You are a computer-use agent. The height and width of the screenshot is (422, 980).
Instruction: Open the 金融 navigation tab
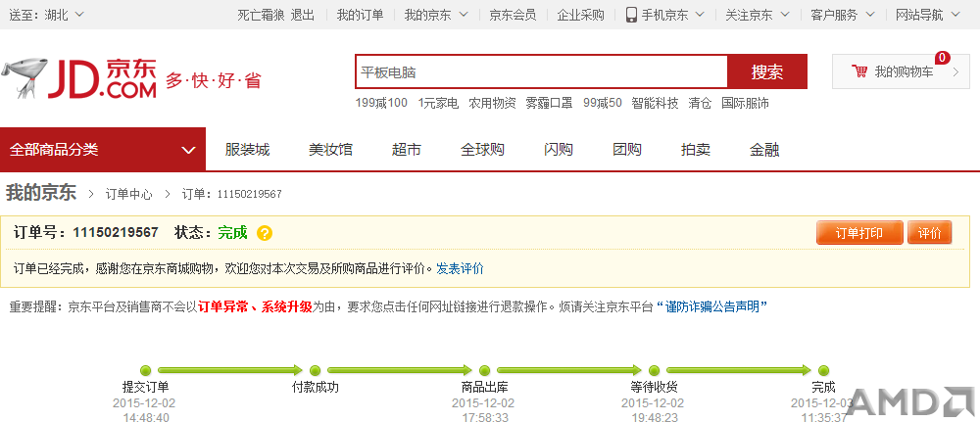tap(764, 150)
